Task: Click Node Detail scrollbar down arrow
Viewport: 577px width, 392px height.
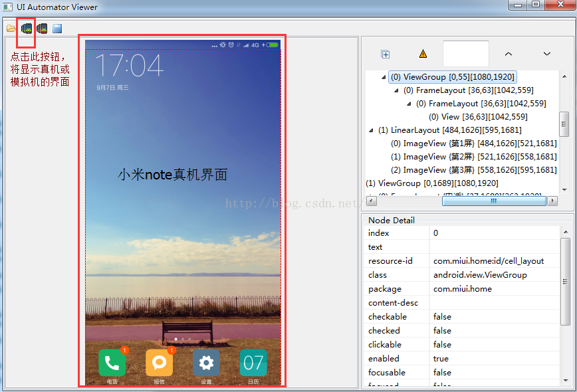Action: coord(566,381)
